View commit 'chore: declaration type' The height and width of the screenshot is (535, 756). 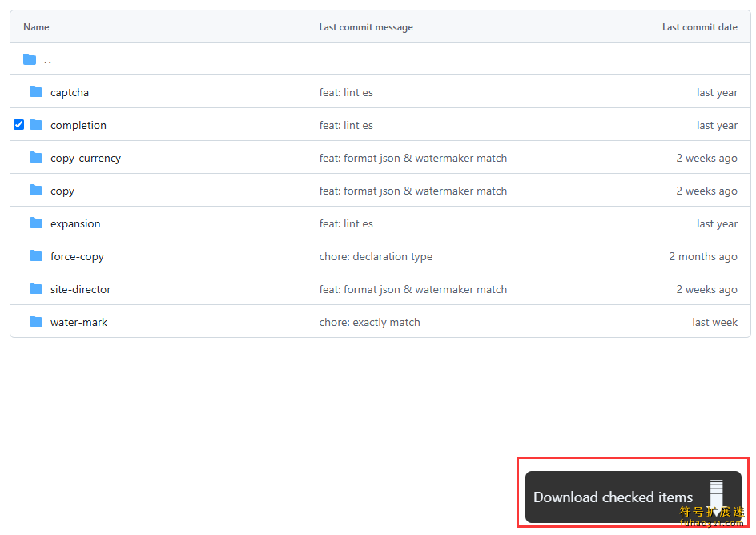pos(376,256)
